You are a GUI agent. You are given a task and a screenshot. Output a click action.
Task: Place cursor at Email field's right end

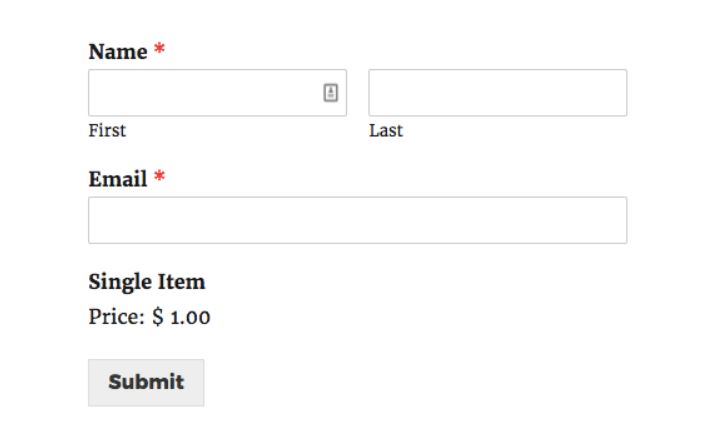click(x=621, y=220)
